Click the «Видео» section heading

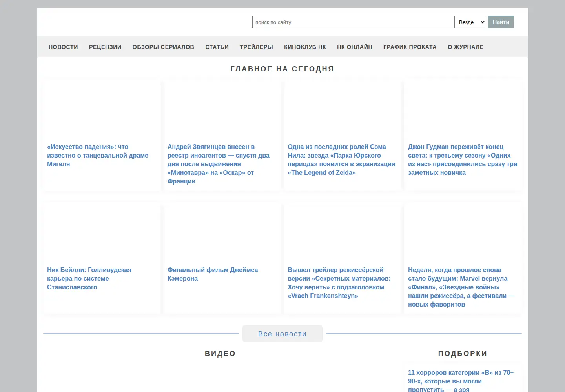[221, 354]
